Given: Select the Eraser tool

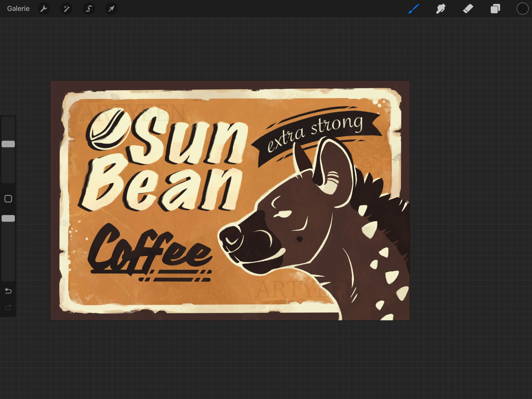Looking at the screenshot, I should click(468, 9).
